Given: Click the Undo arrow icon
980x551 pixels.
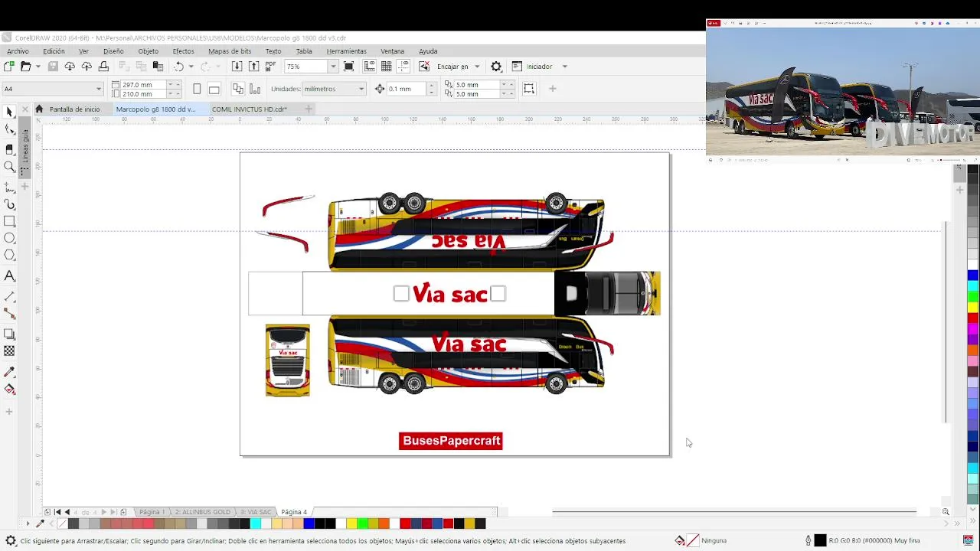Looking at the screenshot, I should pos(178,67).
